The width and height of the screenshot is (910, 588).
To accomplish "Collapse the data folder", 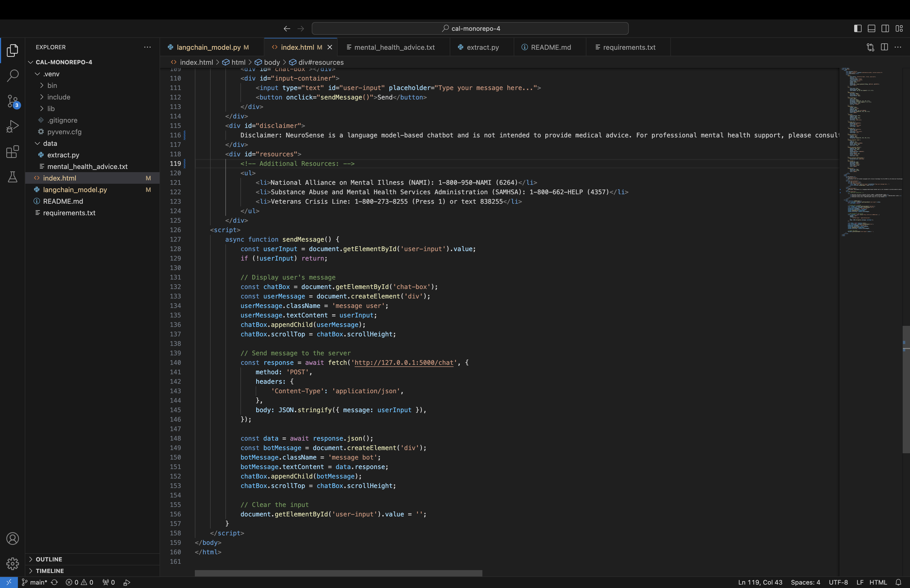I will tap(50, 143).
